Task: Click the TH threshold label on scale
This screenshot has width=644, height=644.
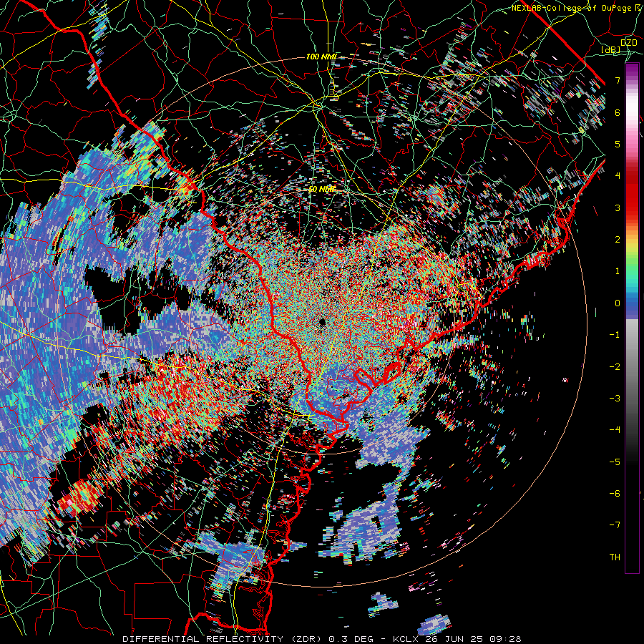Action: point(615,557)
